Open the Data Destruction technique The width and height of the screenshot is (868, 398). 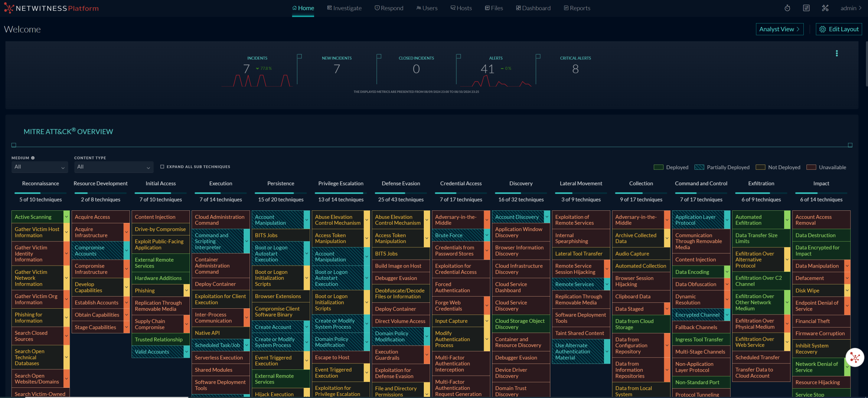tap(821, 235)
